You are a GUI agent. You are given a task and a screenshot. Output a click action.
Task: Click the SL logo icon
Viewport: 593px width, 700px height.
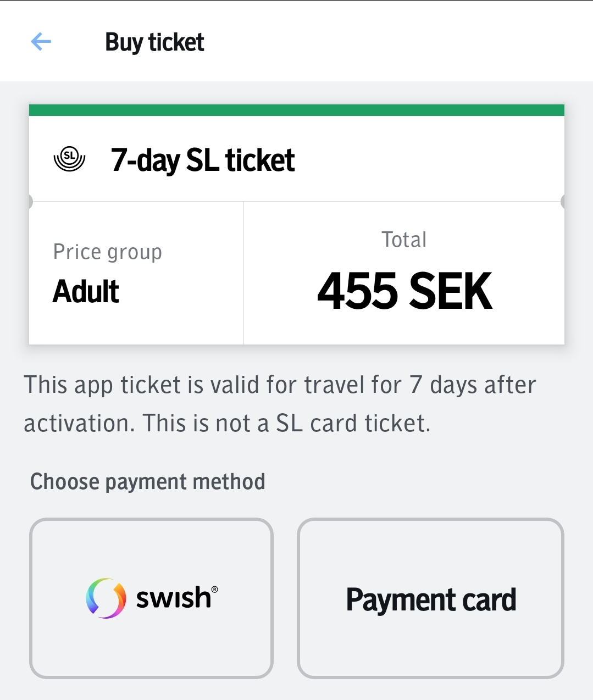pos(69,159)
